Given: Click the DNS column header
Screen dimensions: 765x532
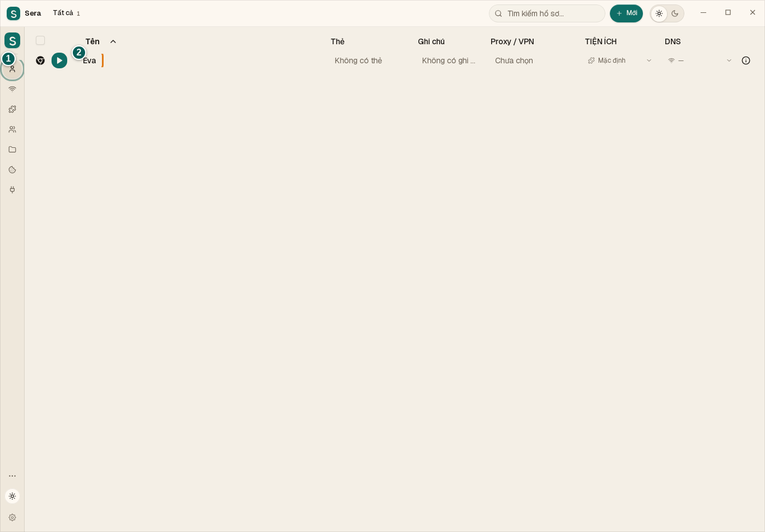Looking at the screenshot, I should coord(673,41).
